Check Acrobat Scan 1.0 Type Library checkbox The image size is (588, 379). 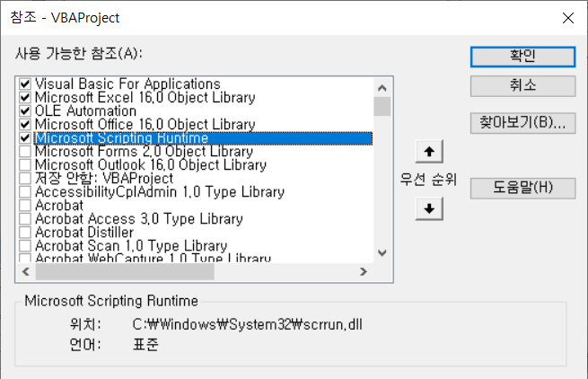25,246
